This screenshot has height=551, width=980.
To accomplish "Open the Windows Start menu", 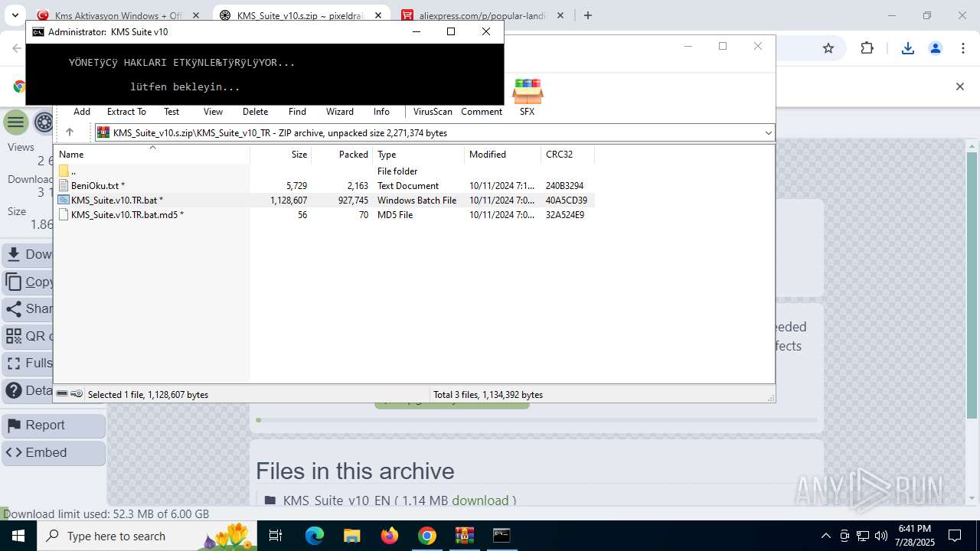I will (18, 536).
